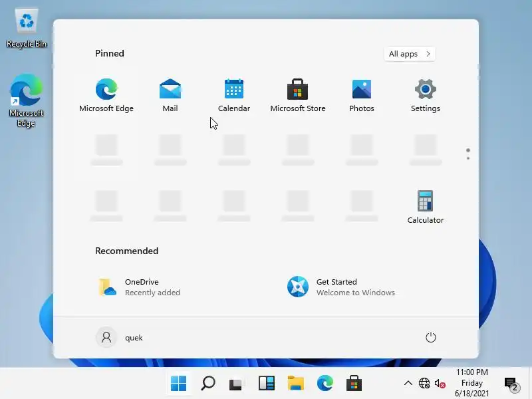
Task: Launch the Calculator app
Action: pyautogui.click(x=425, y=207)
